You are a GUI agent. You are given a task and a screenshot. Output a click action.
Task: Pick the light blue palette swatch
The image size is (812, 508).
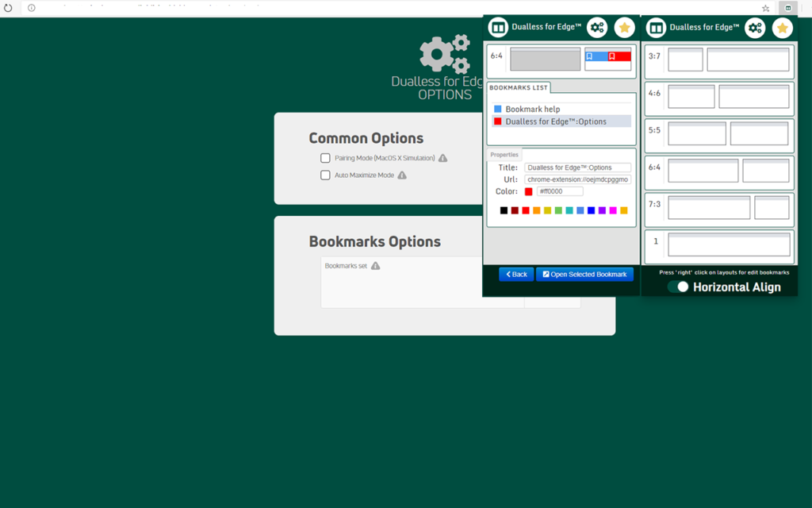pyautogui.click(x=580, y=210)
